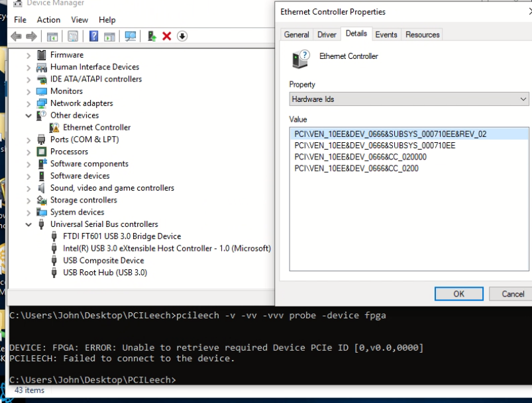Expand the Network adapters tree node

pyautogui.click(x=29, y=103)
